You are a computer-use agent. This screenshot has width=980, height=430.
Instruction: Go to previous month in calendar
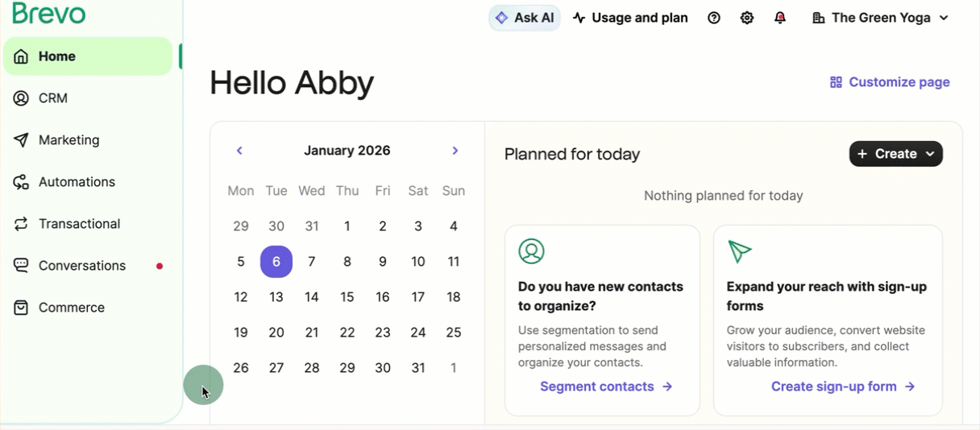pyautogui.click(x=239, y=151)
